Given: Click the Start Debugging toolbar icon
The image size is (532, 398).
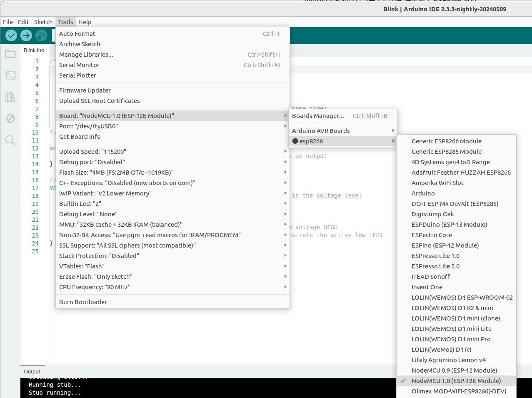Looking at the screenshot, I should 41,36.
